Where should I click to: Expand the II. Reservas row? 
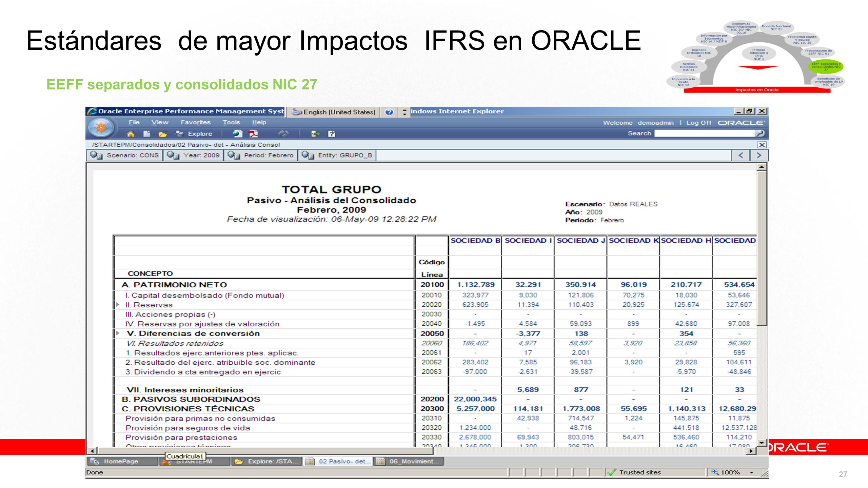coord(118,305)
